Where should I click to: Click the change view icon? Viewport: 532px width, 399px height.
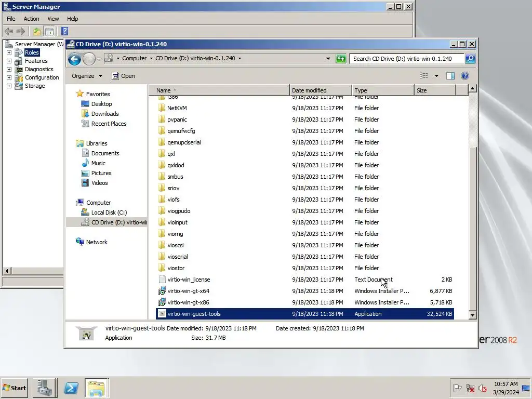(424, 76)
